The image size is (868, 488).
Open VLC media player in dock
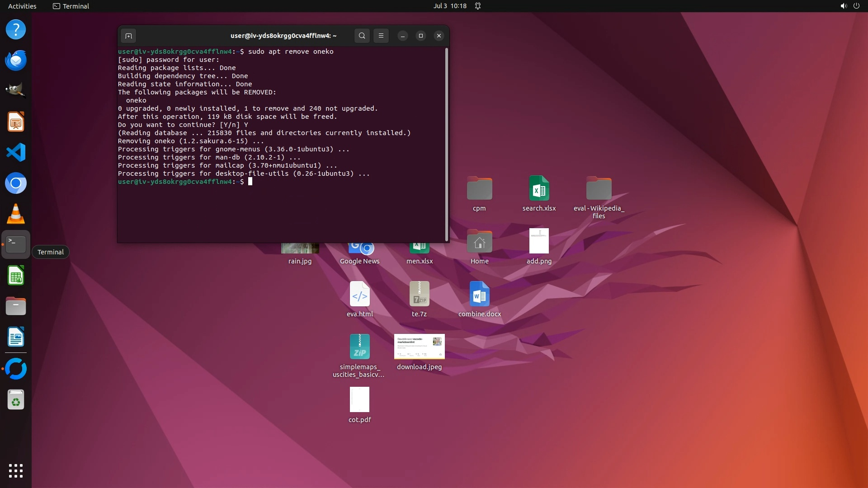coord(16,214)
